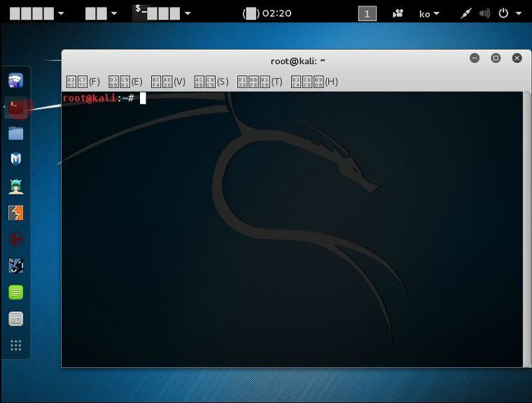Click the clock showing 02:20
The image size is (532, 403).
267,13
